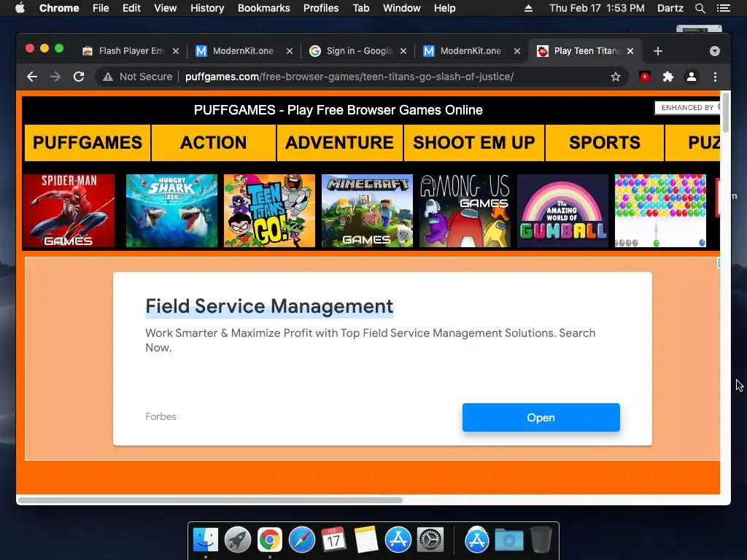Screen dimensions: 747x560
Task: Open Finder from the Dock
Action: click(206, 540)
